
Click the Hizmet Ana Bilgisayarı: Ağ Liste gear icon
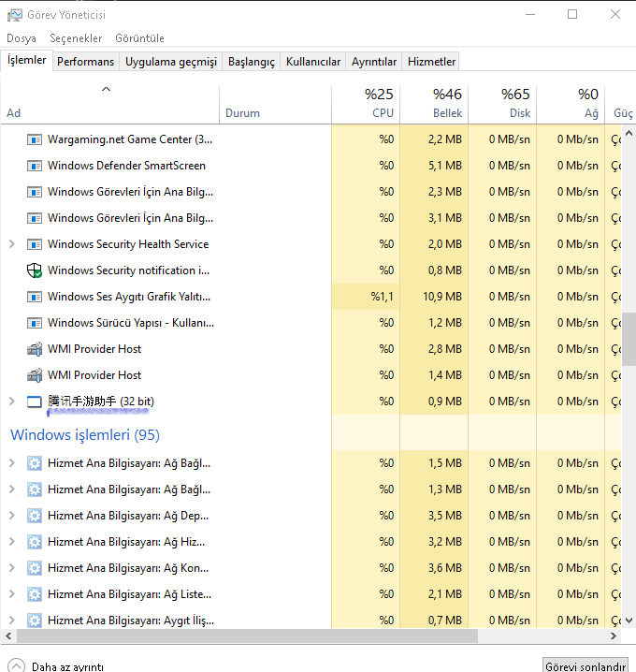coord(35,594)
